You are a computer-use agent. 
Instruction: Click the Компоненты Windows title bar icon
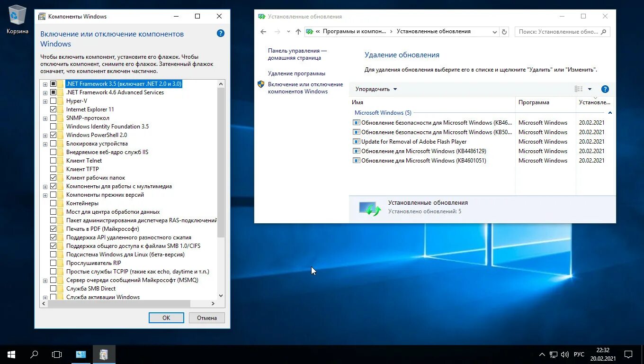tap(42, 16)
